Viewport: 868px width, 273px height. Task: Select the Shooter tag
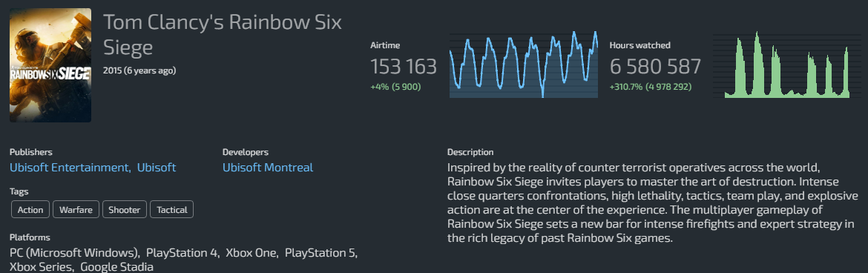pyautogui.click(x=125, y=210)
